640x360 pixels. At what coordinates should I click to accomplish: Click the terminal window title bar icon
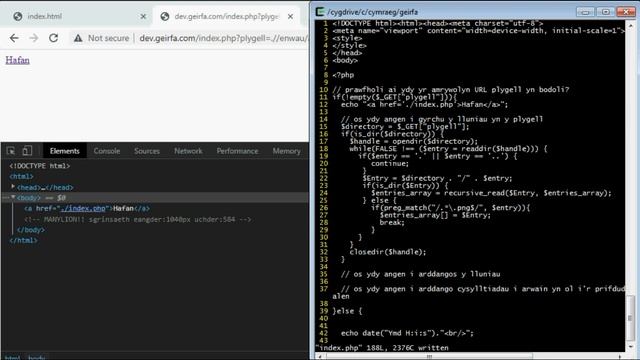tap(320, 12)
